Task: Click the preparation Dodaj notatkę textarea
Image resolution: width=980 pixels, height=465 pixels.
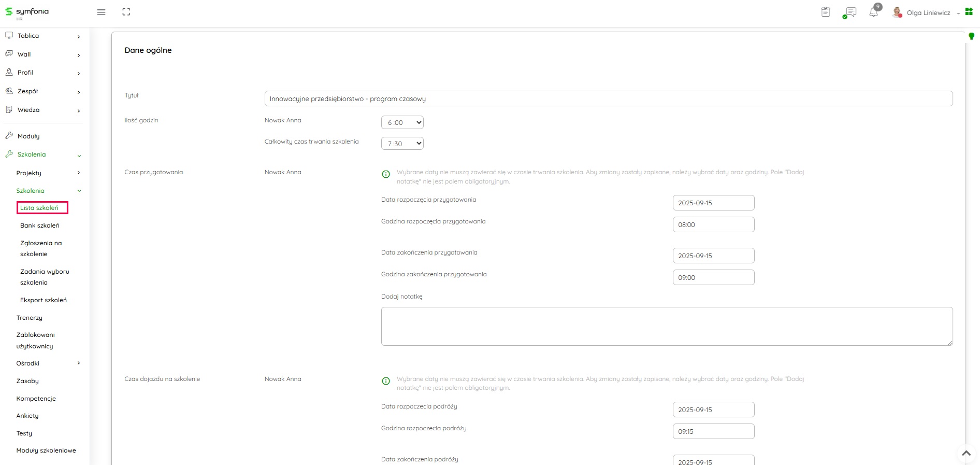Action: click(x=667, y=326)
